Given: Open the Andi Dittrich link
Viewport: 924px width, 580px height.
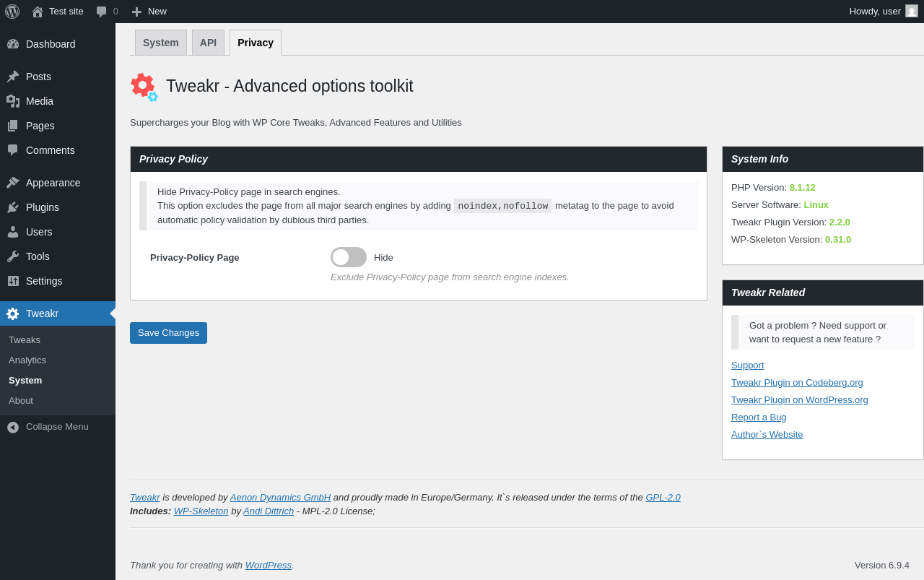Looking at the screenshot, I should (x=269, y=511).
